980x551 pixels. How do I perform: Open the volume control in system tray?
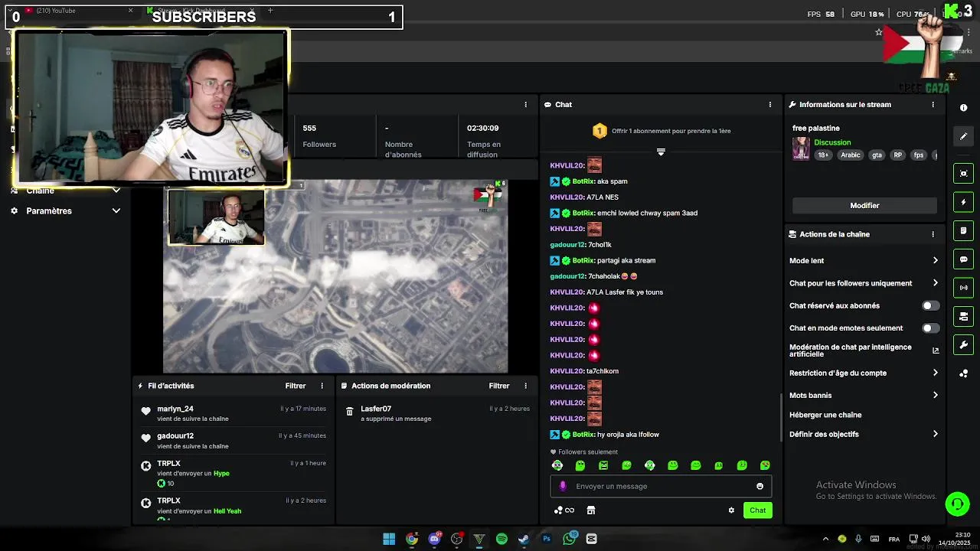click(x=926, y=539)
